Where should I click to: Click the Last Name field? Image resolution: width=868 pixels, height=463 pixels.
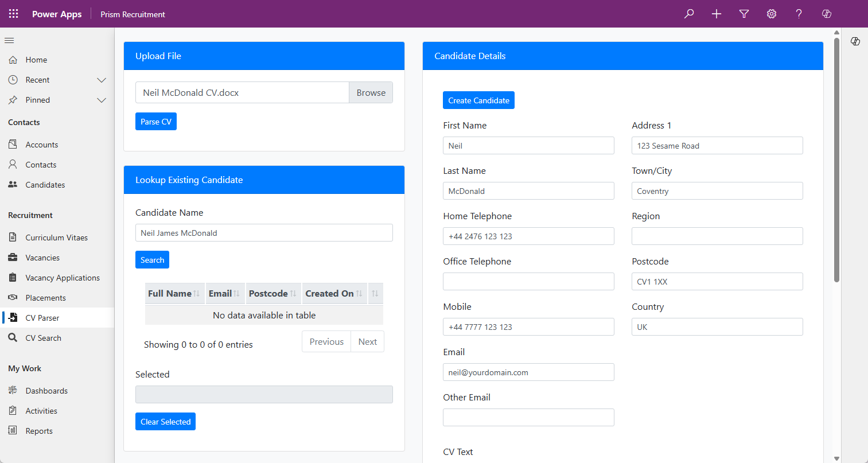[528, 191]
